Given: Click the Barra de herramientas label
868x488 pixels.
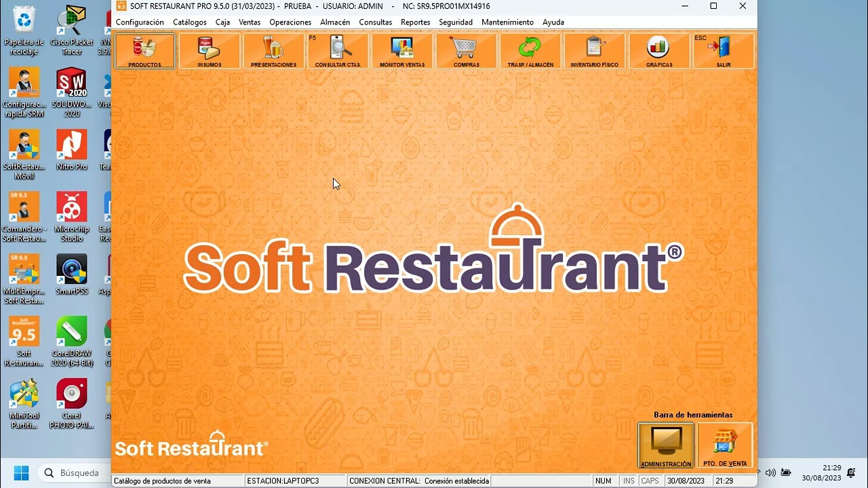Looking at the screenshot, I should pyautogui.click(x=693, y=415).
